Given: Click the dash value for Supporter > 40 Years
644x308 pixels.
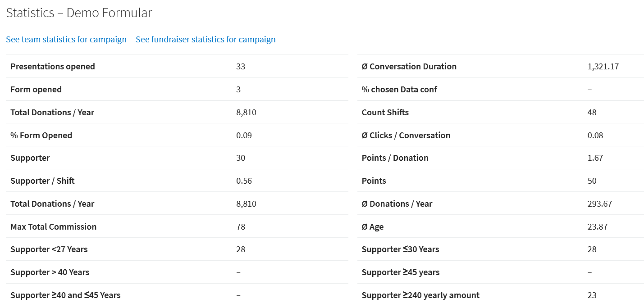Looking at the screenshot, I should pyautogui.click(x=238, y=272).
